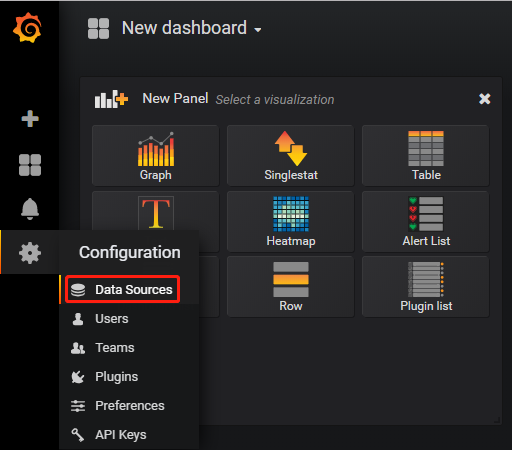
Task: Choose the Alert List panel
Action: (x=426, y=221)
